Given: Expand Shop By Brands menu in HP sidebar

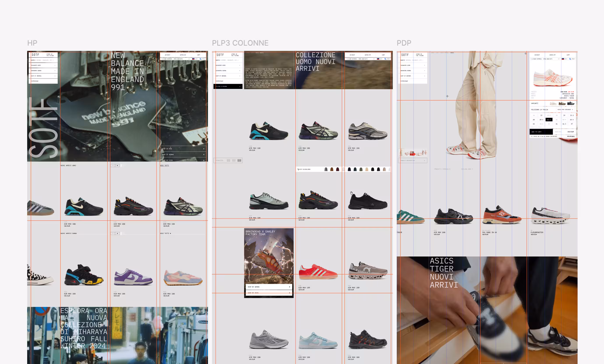Looking at the screenshot, I should 43,76.
